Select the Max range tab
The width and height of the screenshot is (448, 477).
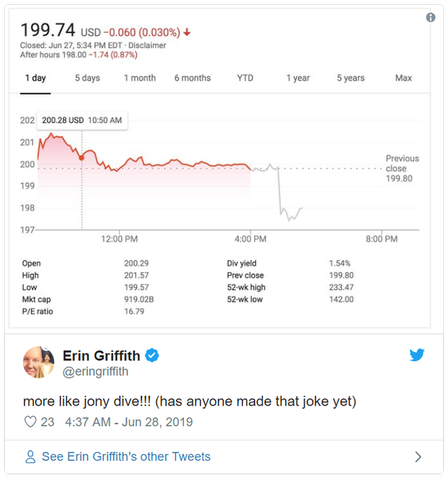(403, 78)
